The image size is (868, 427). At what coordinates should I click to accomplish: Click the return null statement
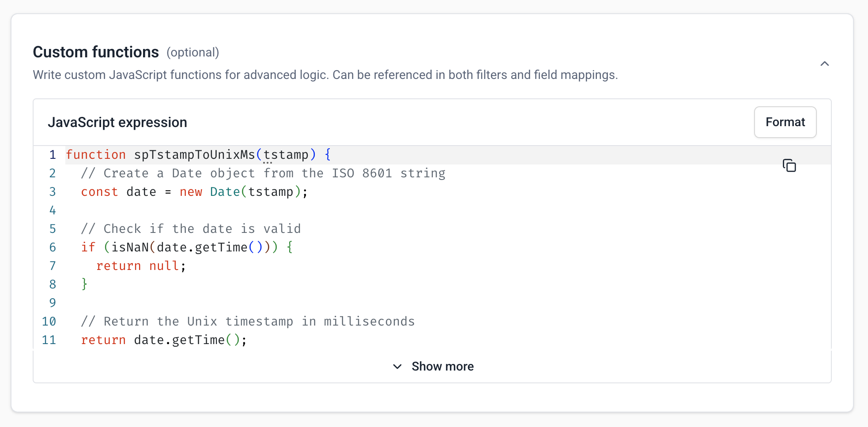pyautogui.click(x=140, y=266)
